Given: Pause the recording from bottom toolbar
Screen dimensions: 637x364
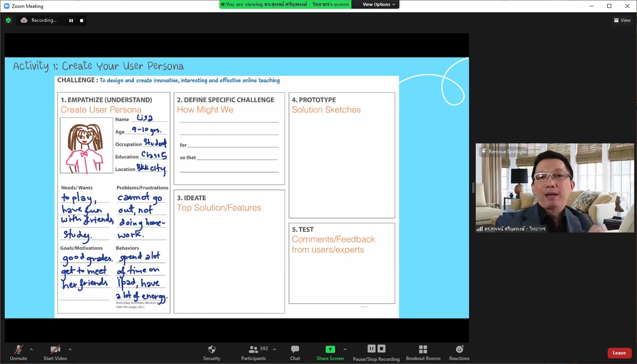Looking at the screenshot, I should [372, 349].
